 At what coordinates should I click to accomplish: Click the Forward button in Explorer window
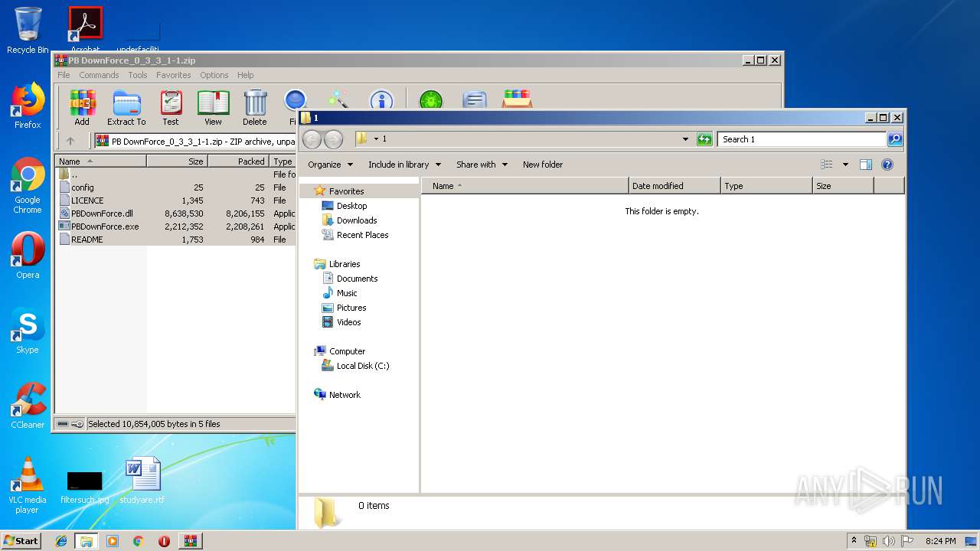tap(333, 139)
